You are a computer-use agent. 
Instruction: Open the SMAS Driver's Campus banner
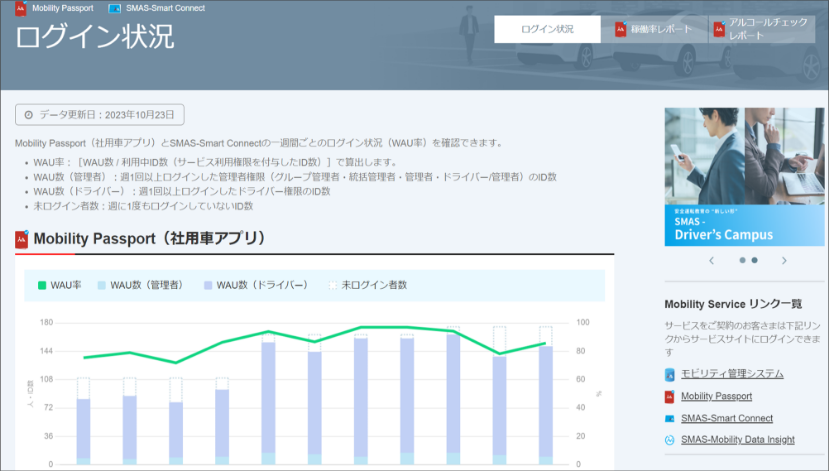[x=744, y=177]
